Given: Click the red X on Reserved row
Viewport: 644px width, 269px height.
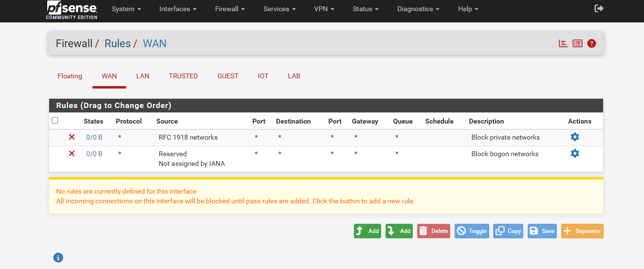Looking at the screenshot, I should pos(72,154).
